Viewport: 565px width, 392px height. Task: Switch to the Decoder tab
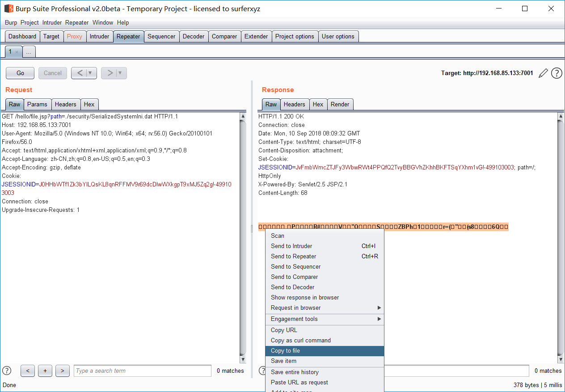(194, 37)
